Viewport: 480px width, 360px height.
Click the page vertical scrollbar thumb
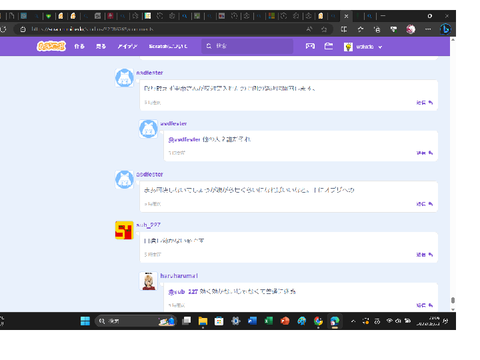[x=453, y=300]
